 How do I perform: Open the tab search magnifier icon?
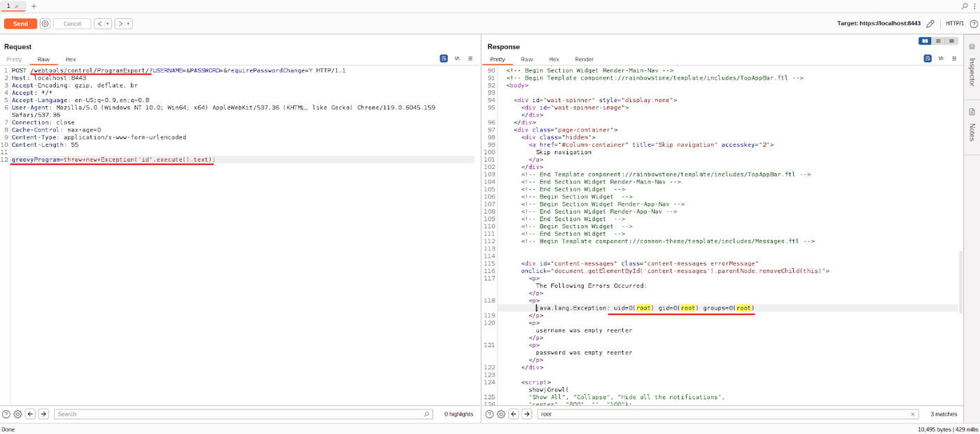pos(965,6)
